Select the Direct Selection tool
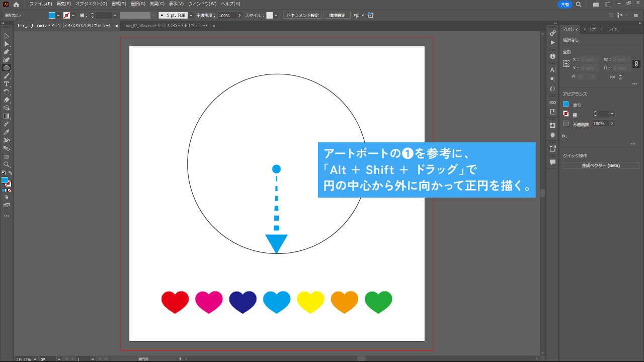 click(7, 44)
